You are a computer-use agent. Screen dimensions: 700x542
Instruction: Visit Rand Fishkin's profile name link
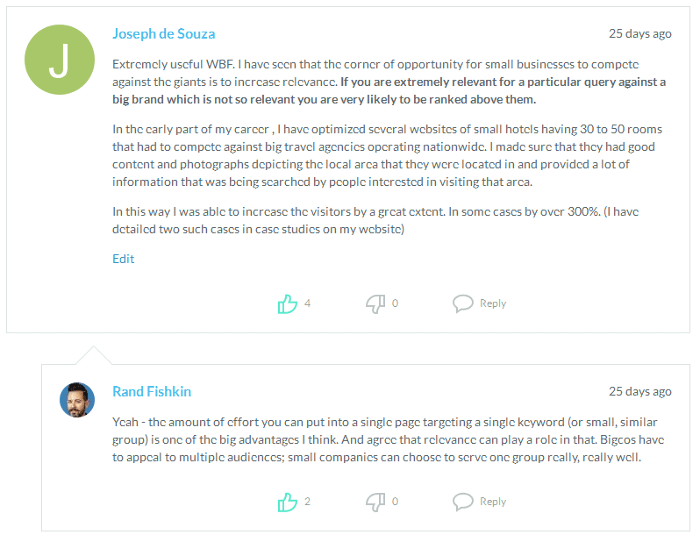coord(153,391)
